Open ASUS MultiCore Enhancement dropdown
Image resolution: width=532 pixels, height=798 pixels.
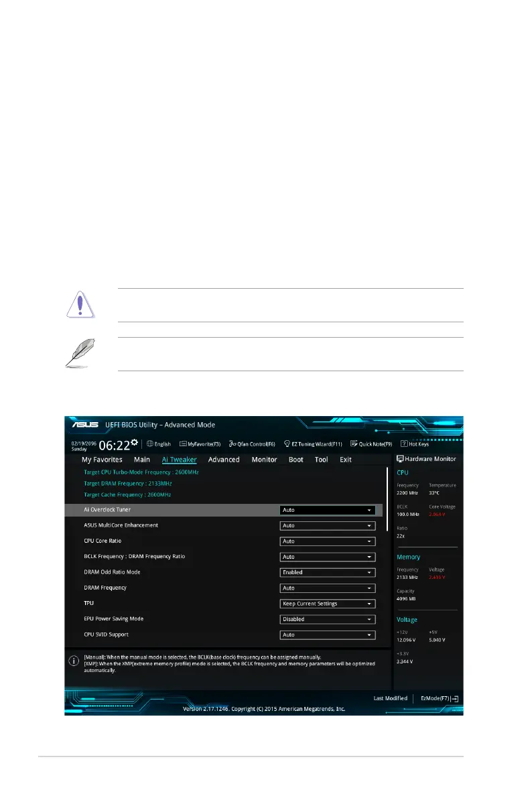click(x=328, y=526)
